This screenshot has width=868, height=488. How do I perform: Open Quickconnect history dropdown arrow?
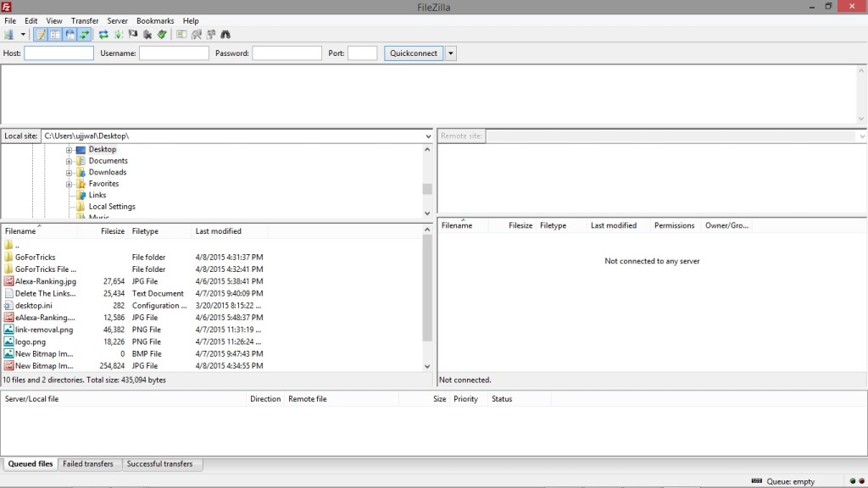coord(451,53)
